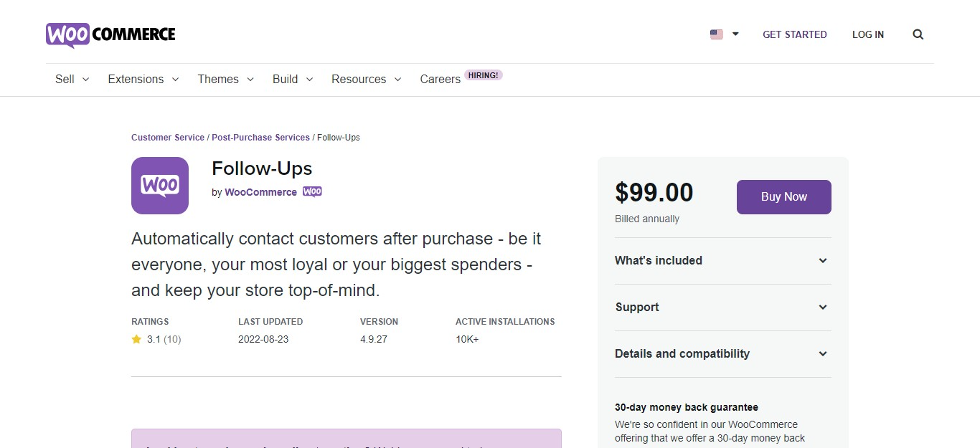Open the Build menu
The image size is (980, 448).
point(292,80)
